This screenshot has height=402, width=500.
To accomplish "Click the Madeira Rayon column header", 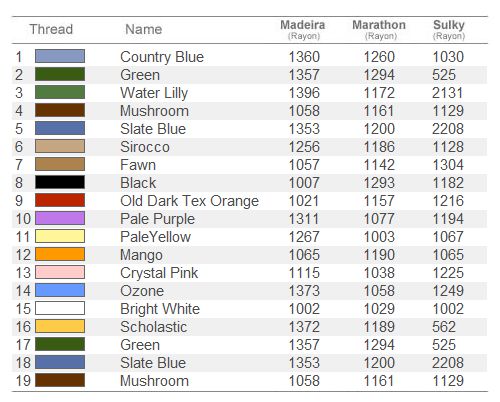I will pos(303,30).
